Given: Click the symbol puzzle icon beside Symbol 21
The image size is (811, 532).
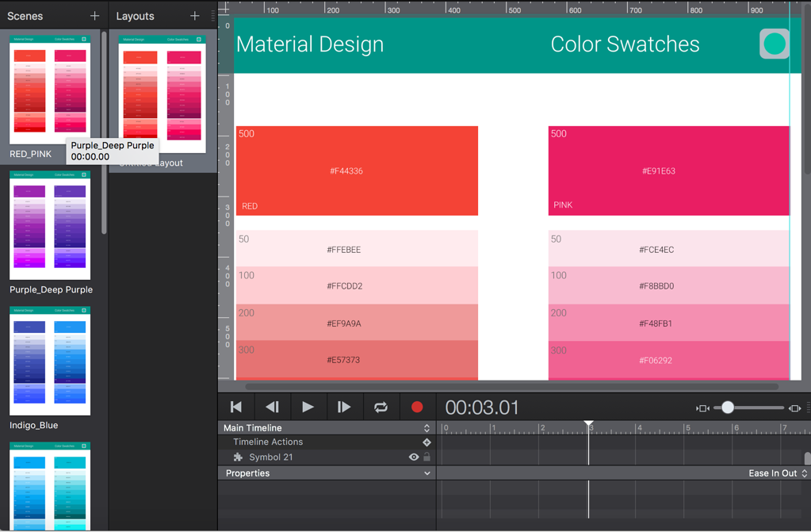Looking at the screenshot, I should (x=237, y=457).
